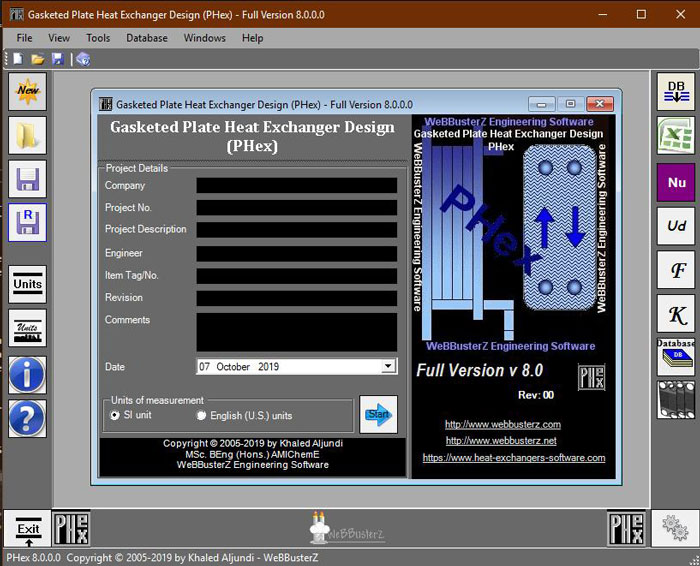Click the K icon in right sidebar
This screenshot has width=700, height=566.
[676, 313]
